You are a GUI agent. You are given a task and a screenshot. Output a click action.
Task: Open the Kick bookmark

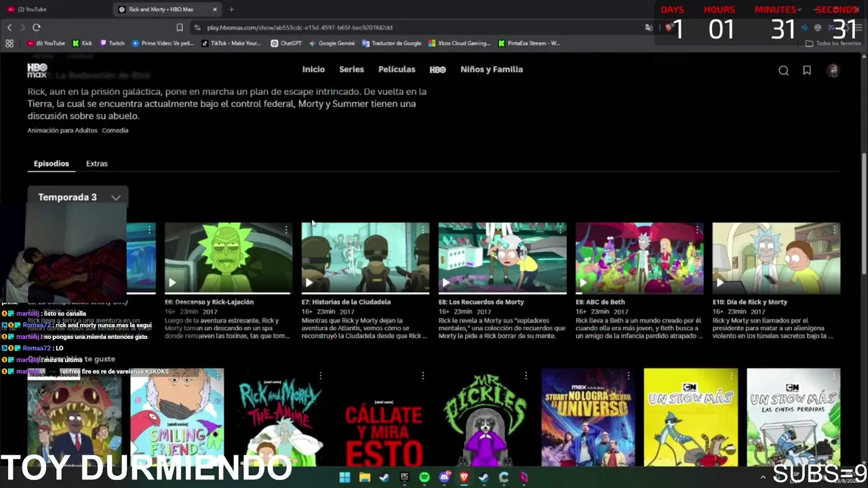pyautogui.click(x=82, y=43)
